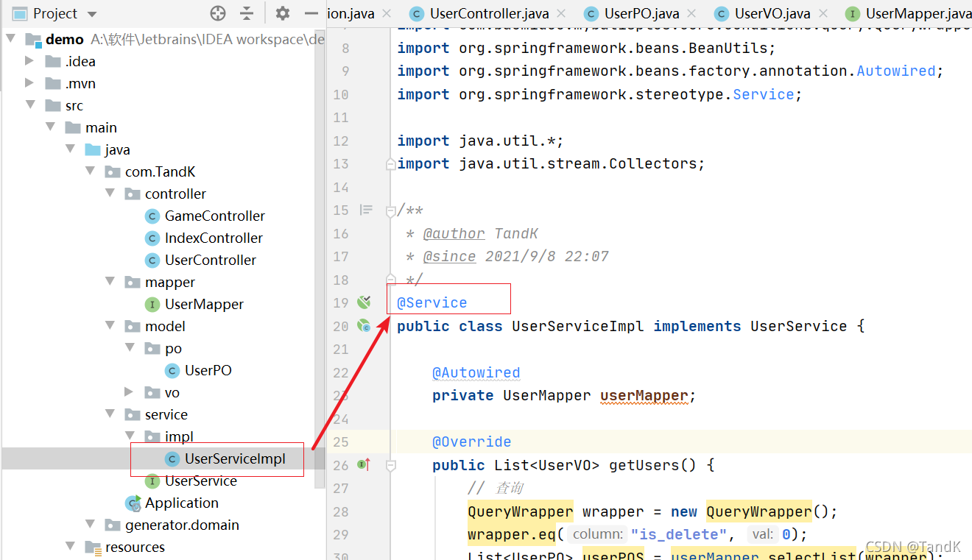Click the resources folder icon
Image resolution: width=972 pixels, height=560 pixels.
[x=93, y=547]
